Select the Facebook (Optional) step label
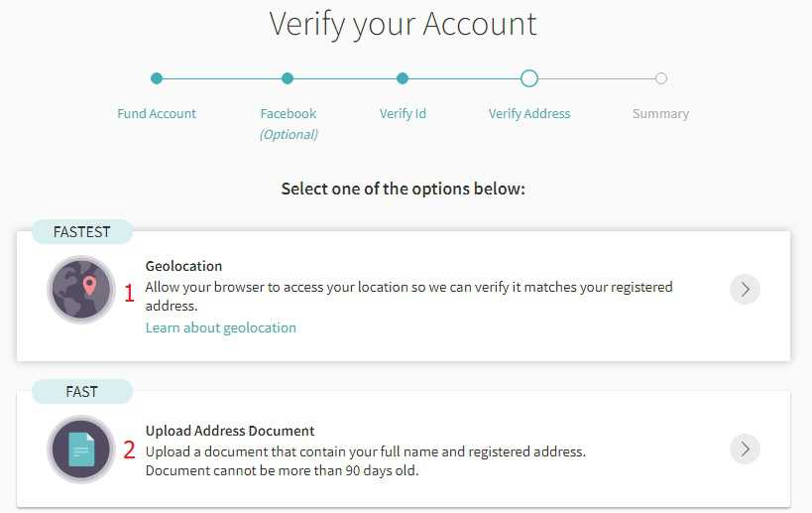The width and height of the screenshot is (812, 513). [289, 123]
